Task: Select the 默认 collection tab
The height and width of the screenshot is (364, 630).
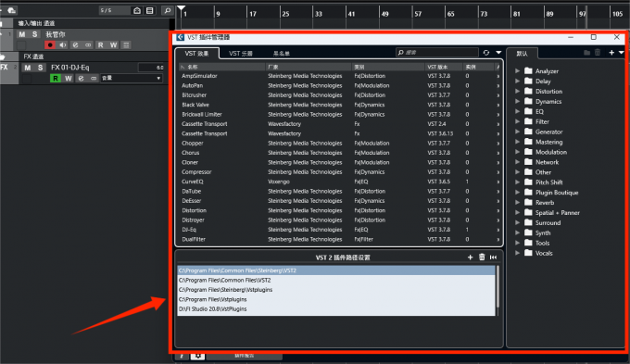Action: coord(522,54)
